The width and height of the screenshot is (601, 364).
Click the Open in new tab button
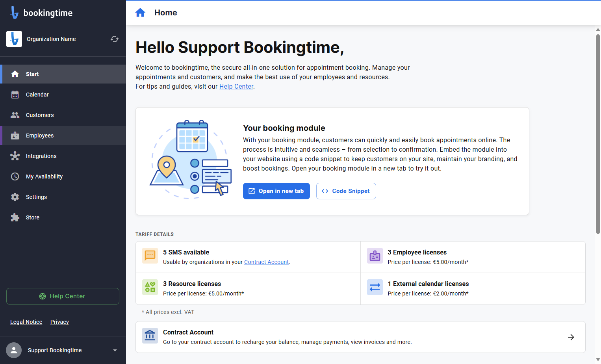276,191
